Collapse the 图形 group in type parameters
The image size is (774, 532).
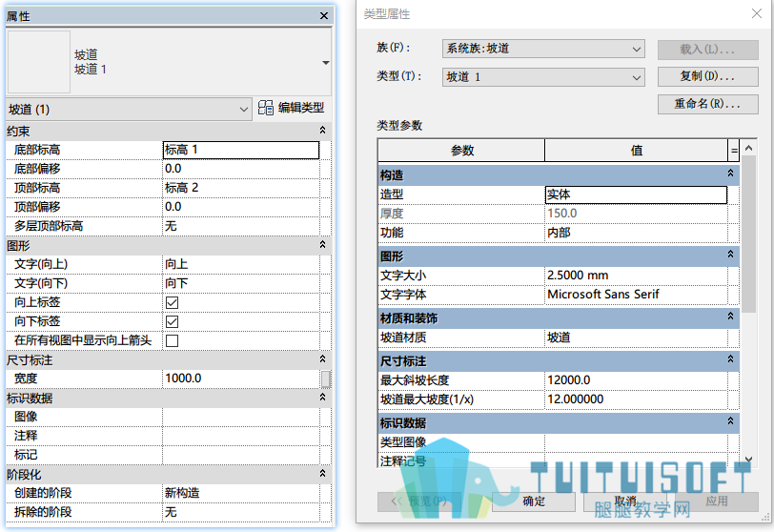pyautogui.click(x=730, y=255)
